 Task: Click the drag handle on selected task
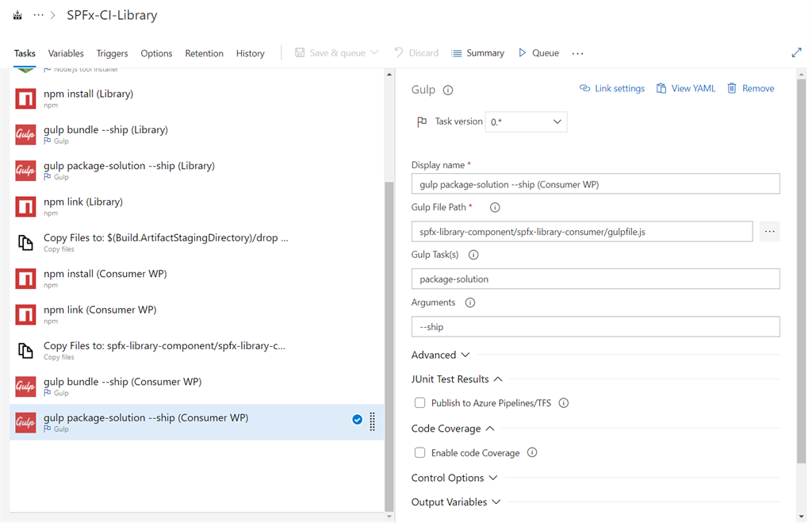tap(373, 421)
